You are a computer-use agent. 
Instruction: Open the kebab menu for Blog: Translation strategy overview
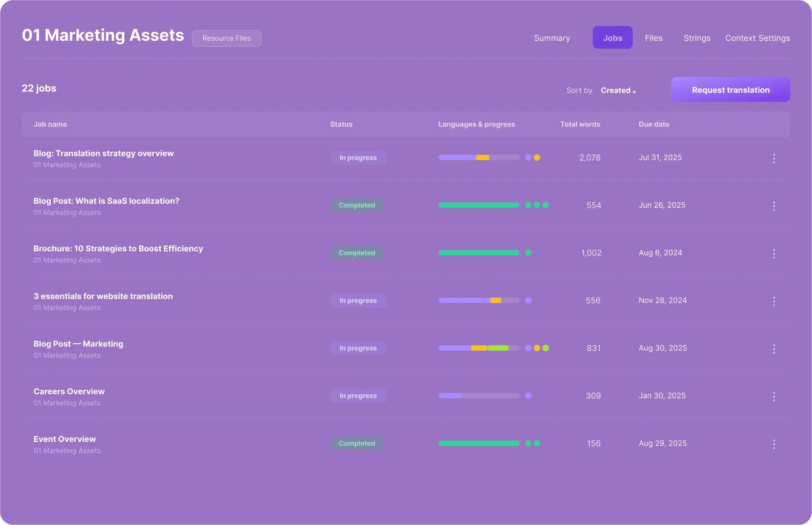pyautogui.click(x=774, y=158)
